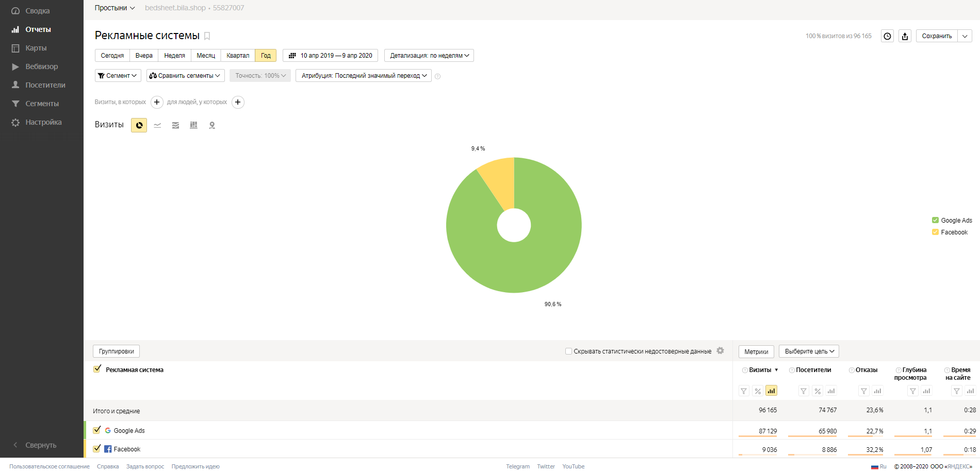Toggle the Facebook row checkbox
This screenshot has width=980, height=471.
pos(97,448)
